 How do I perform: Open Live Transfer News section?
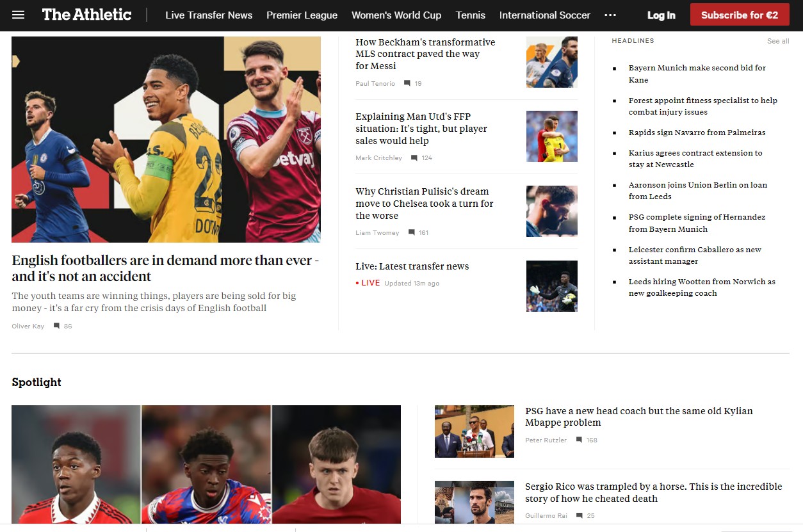point(209,15)
